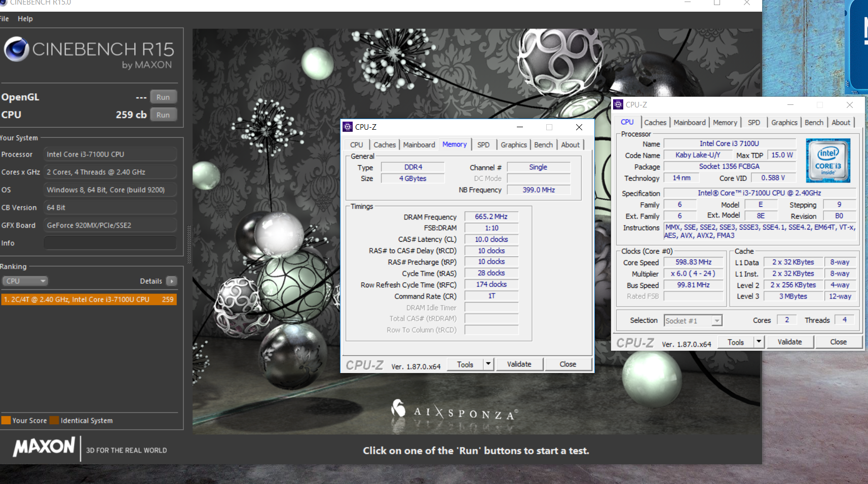Open the Graphics tab in the right CPU-Z window

click(784, 123)
